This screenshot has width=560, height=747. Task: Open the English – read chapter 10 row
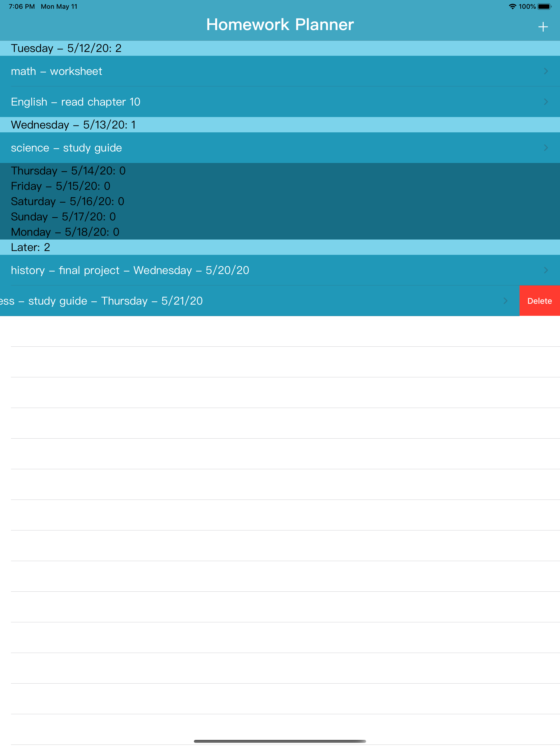pos(280,102)
